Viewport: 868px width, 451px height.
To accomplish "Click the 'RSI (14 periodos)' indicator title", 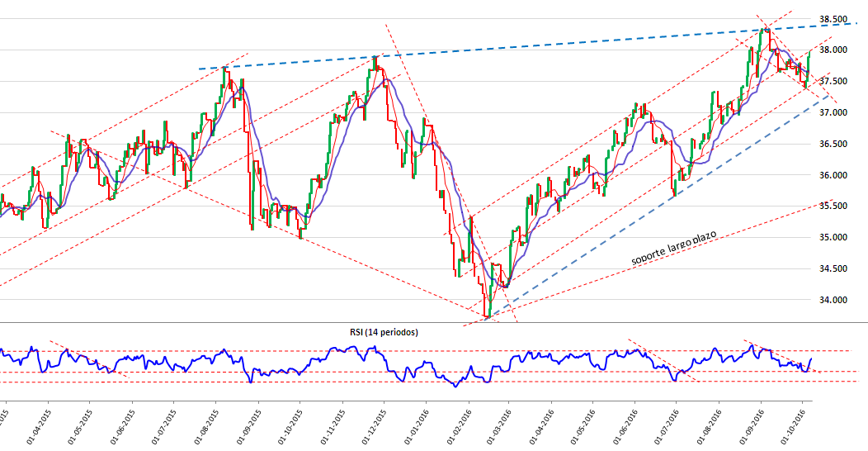I will tap(384, 332).
